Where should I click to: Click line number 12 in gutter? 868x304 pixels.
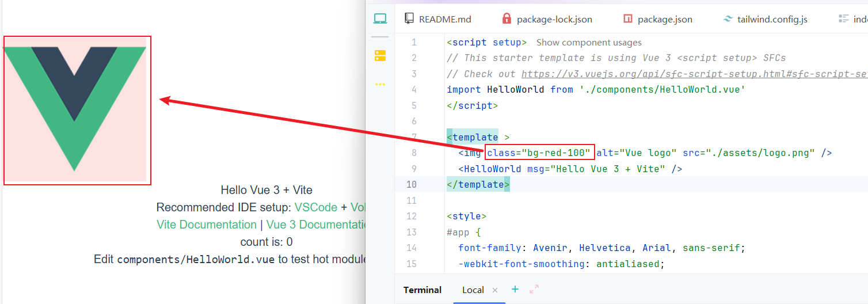click(x=412, y=216)
